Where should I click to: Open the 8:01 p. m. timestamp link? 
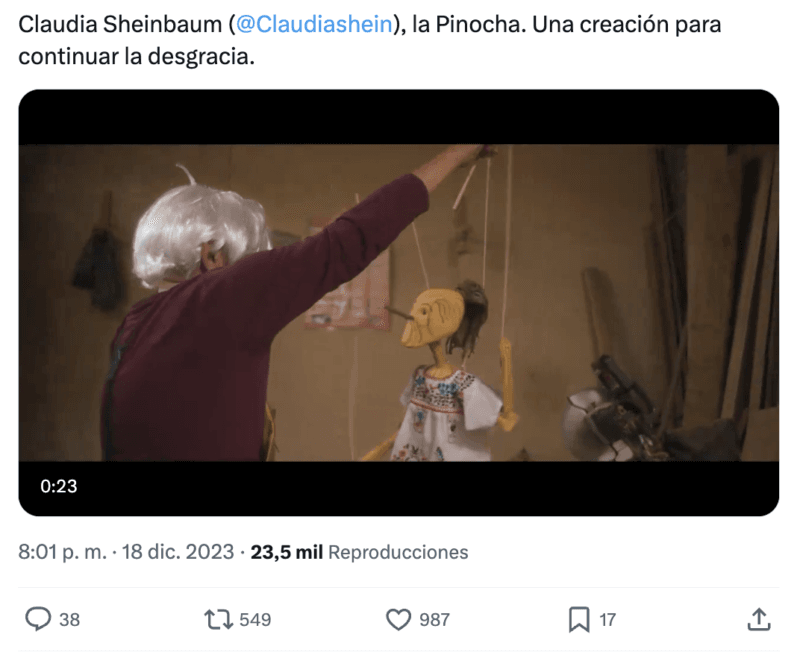63,552
